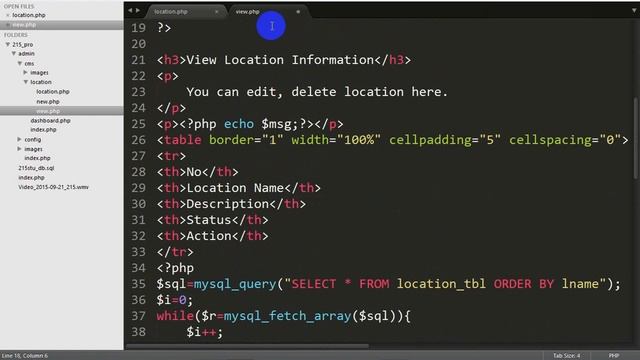Open 215stu_db.sql file
Viewport: 640px width, 360px height.
pos(36,168)
